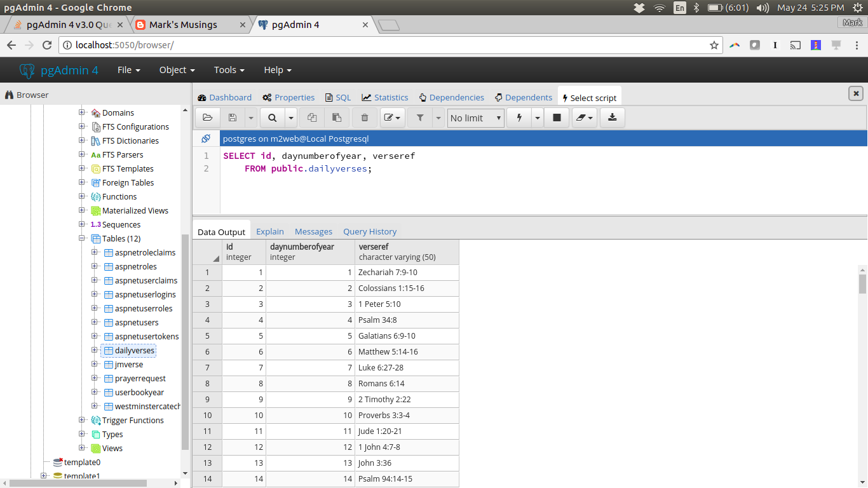This screenshot has width=868, height=488.
Task: Open the No limit rows dropdown
Action: click(x=475, y=118)
